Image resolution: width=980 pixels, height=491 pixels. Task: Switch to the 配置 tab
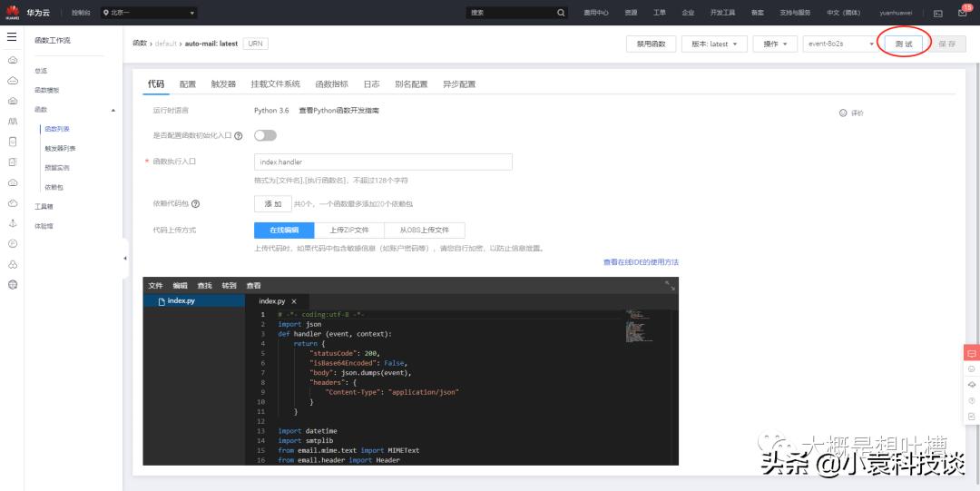pyautogui.click(x=188, y=83)
